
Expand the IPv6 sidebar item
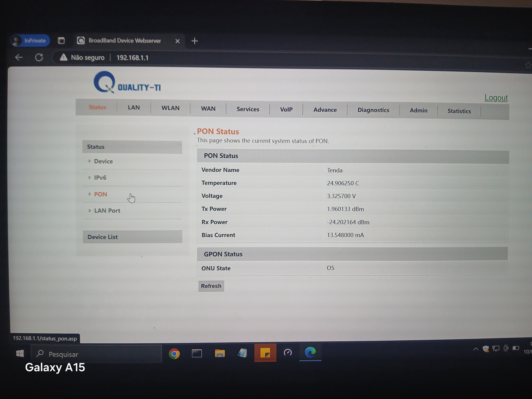100,178
